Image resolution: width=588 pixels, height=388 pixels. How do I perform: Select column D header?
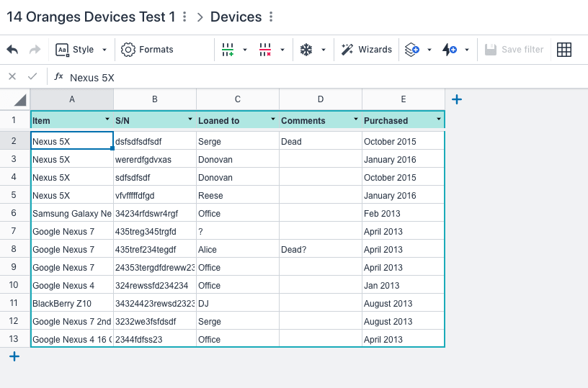[321, 99]
